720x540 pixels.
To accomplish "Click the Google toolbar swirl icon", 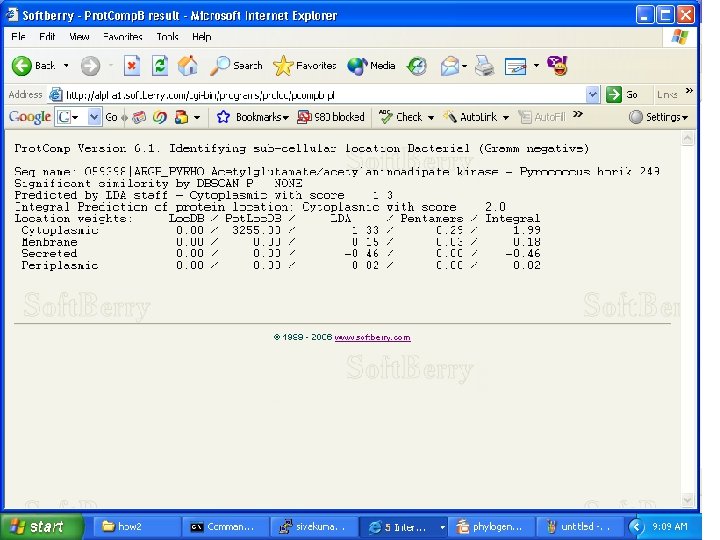I will [x=159, y=117].
